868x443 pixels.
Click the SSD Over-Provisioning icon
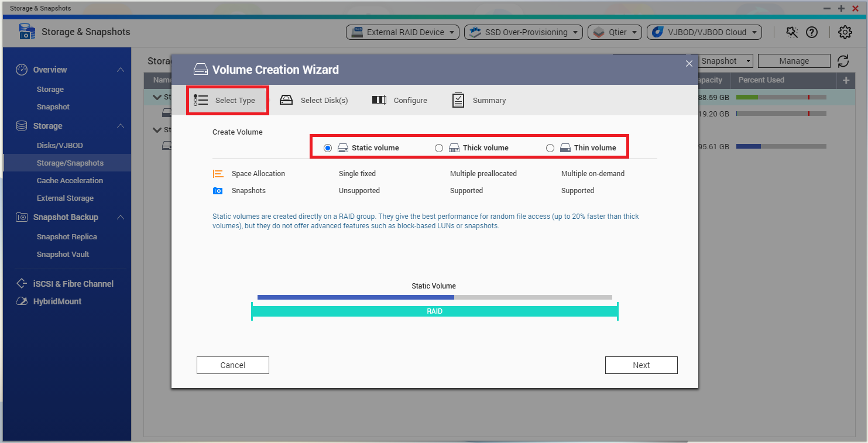475,32
